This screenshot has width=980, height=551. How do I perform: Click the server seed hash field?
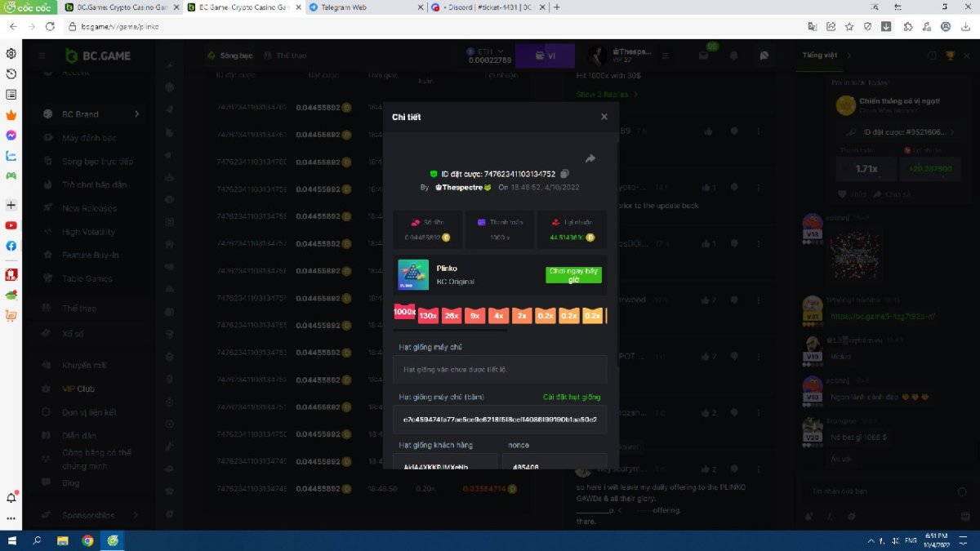click(x=500, y=419)
